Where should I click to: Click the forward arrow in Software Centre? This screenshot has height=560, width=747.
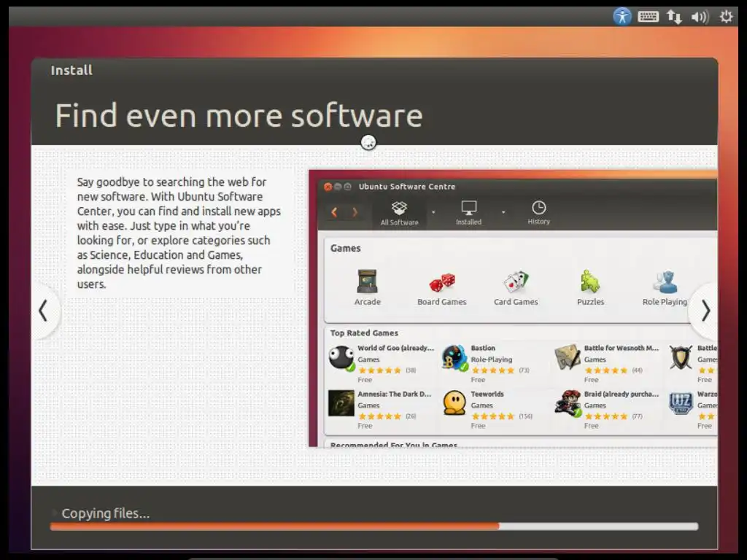tap(355, 212)
